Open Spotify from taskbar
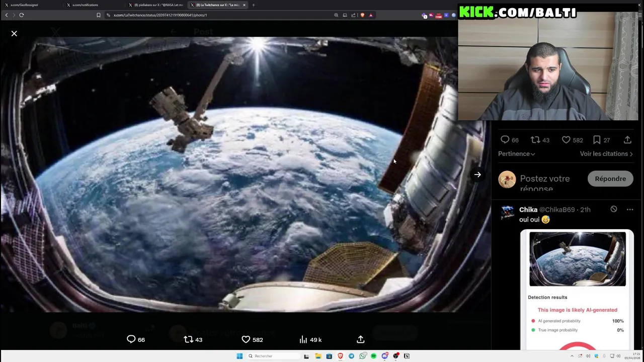This screenshot has width=644, height=362. (x=373, y=356)
